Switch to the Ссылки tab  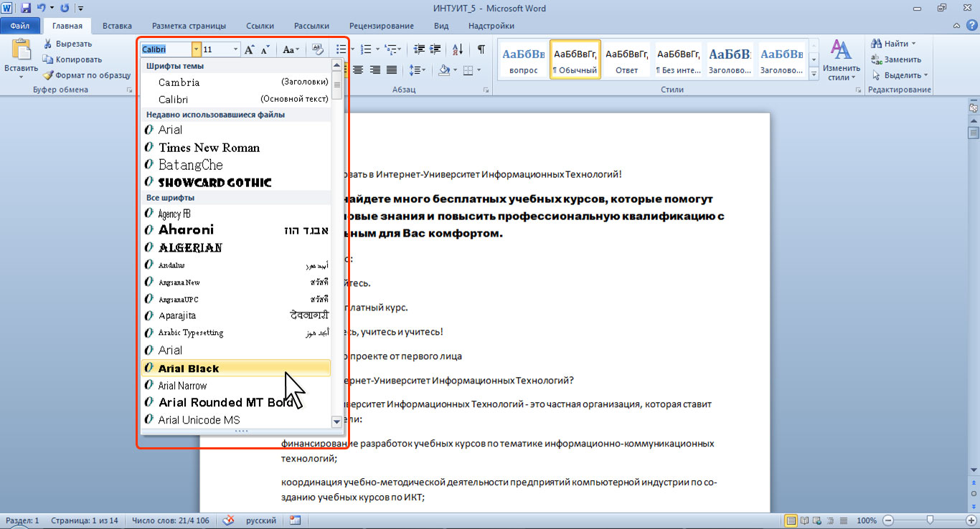(x=260, y=26)
